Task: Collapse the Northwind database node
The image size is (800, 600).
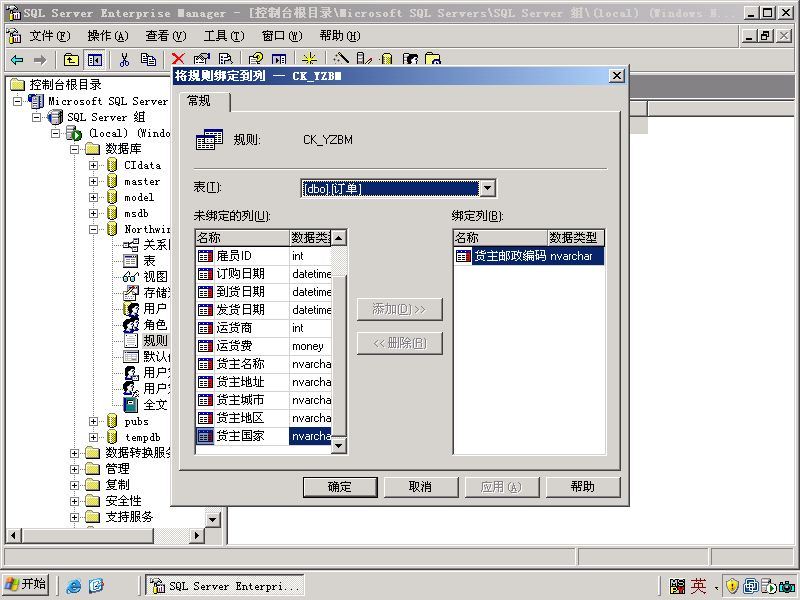Action: (93, 229)
